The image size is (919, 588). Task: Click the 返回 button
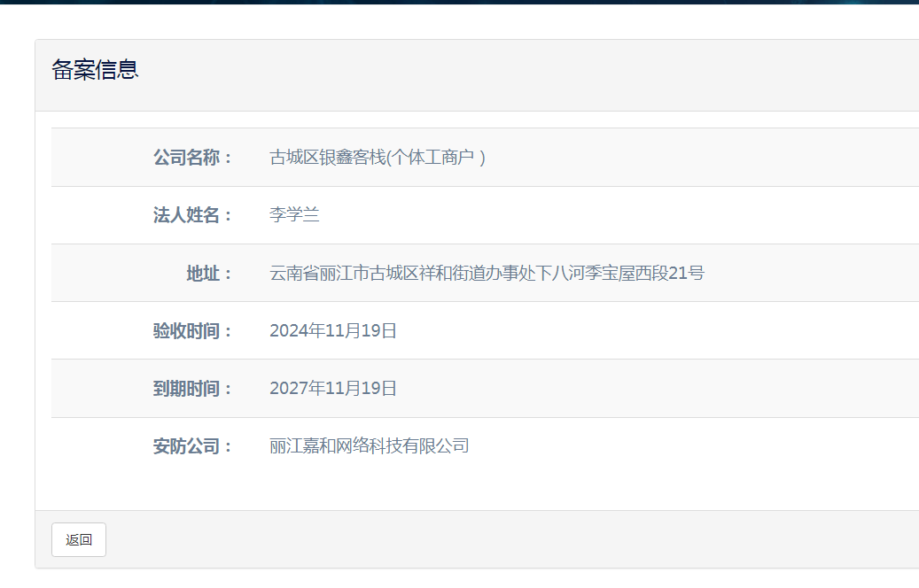point(79,539)
